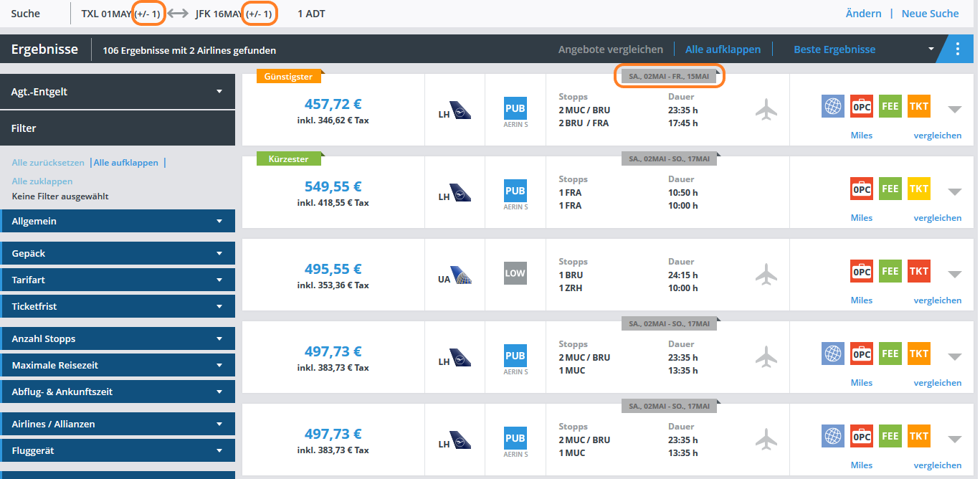The image size is (980, 479).
Task: Expand the Anzahl Stopps filter
Action: [118, 339]
